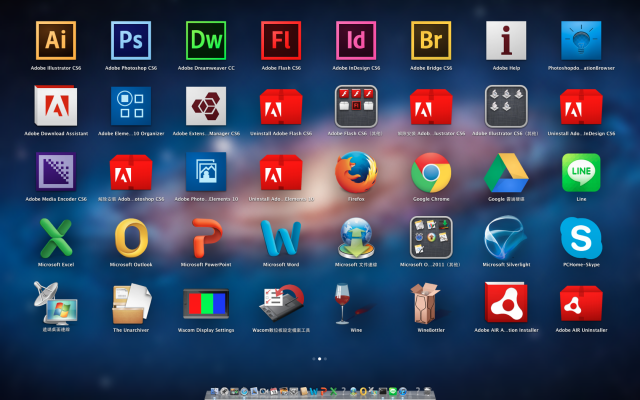
Task: Open Microsoft Silverlight
Action: (x=504, y=238)
